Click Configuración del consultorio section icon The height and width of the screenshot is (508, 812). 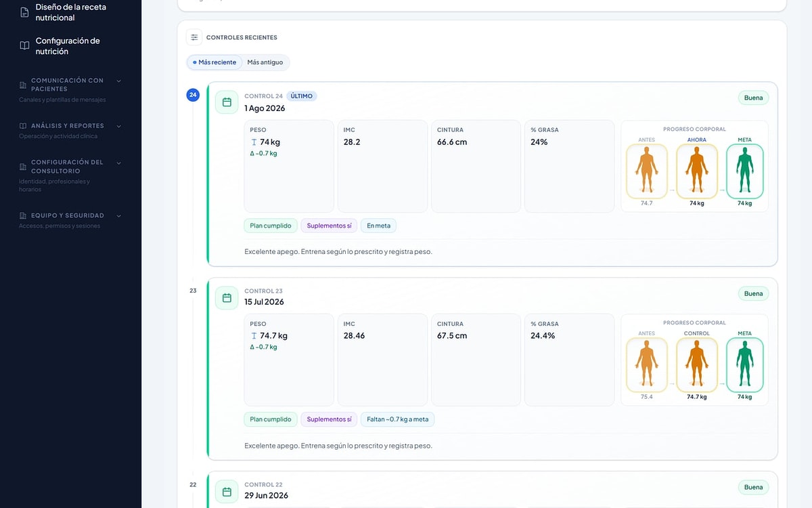pyautogui.click(x=23, y=167)
